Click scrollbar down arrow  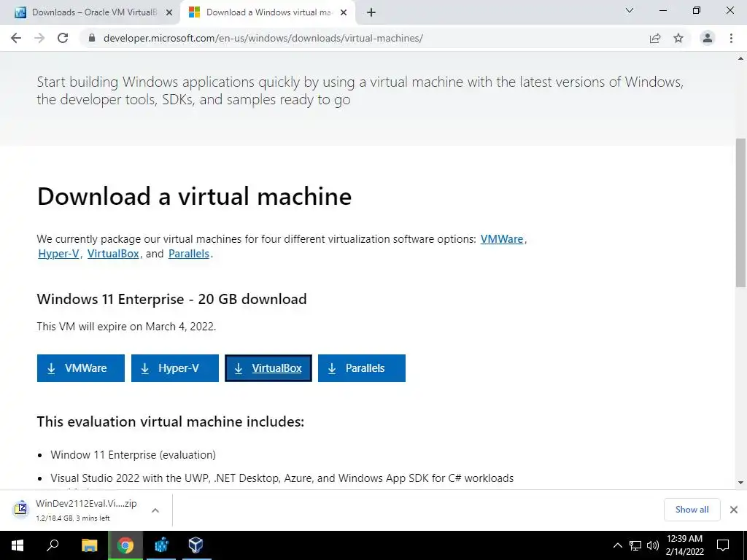point(740,483)
